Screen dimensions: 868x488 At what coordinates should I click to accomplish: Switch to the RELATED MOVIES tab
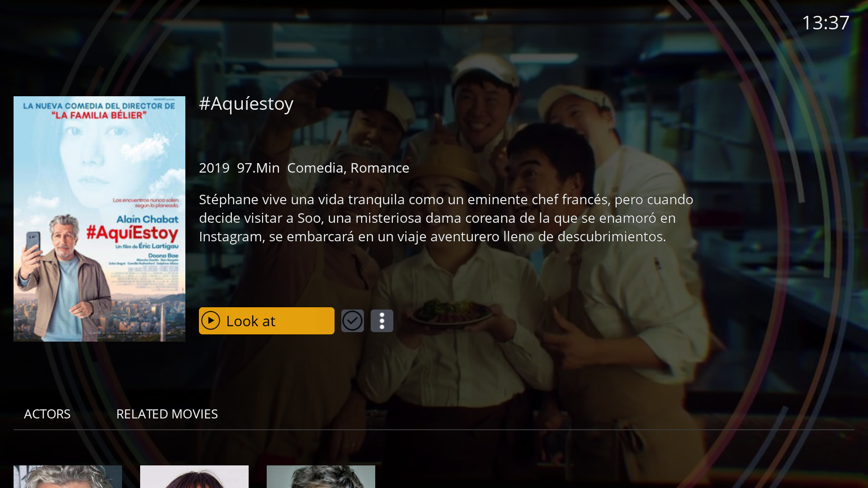167,414
